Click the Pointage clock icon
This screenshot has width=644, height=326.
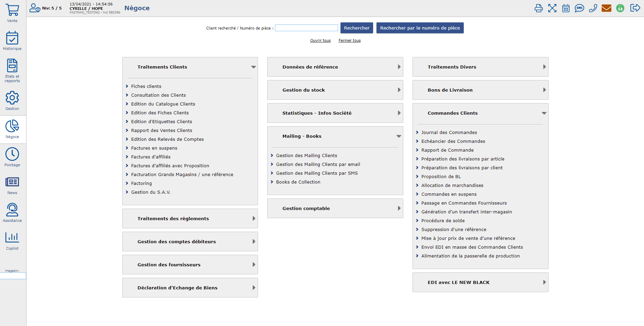[12, 155]
